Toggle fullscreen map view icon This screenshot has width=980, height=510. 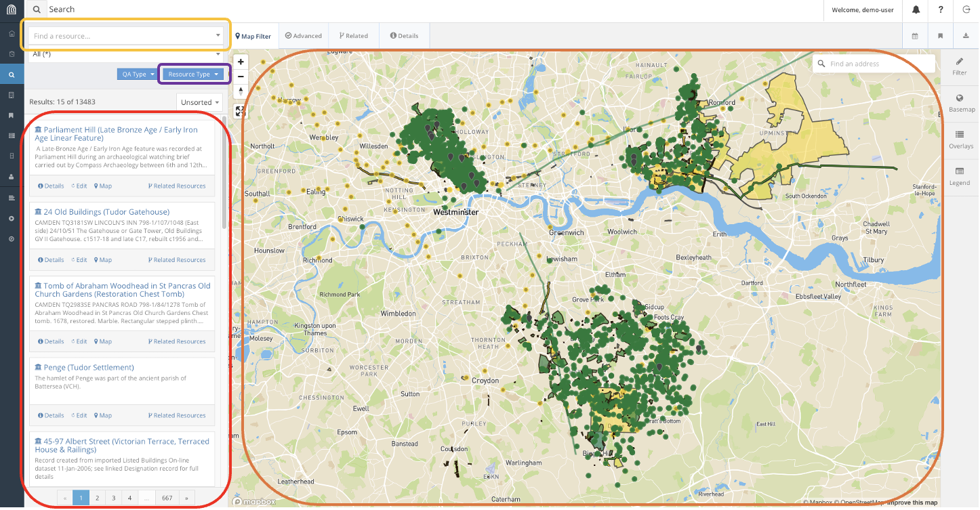[x=241, y=111]
